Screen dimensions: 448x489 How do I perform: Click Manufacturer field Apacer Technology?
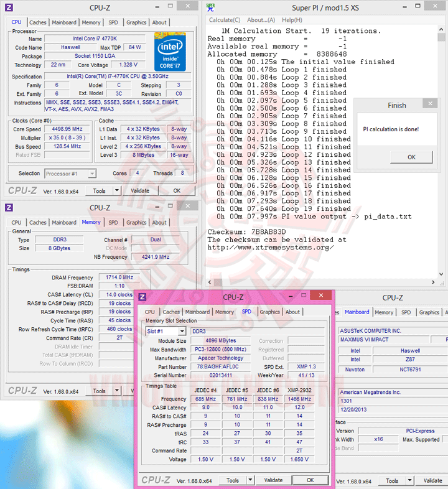pyautogui.click(x=220, y=358)
